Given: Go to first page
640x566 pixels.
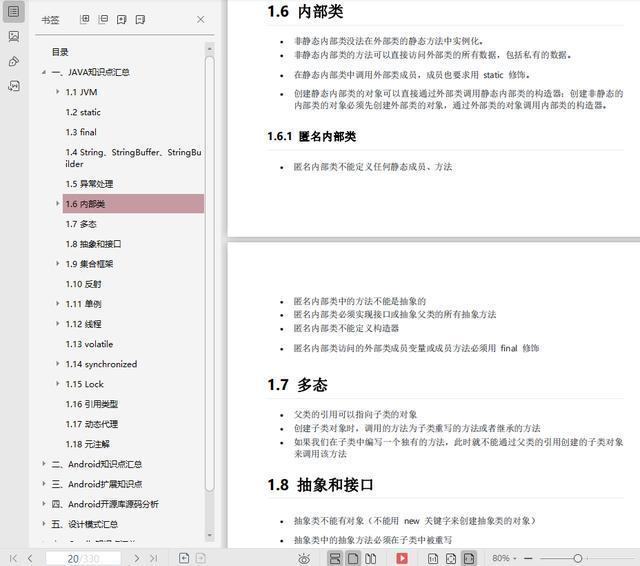Looking at the screenshot, I should (x=13, y=558).
